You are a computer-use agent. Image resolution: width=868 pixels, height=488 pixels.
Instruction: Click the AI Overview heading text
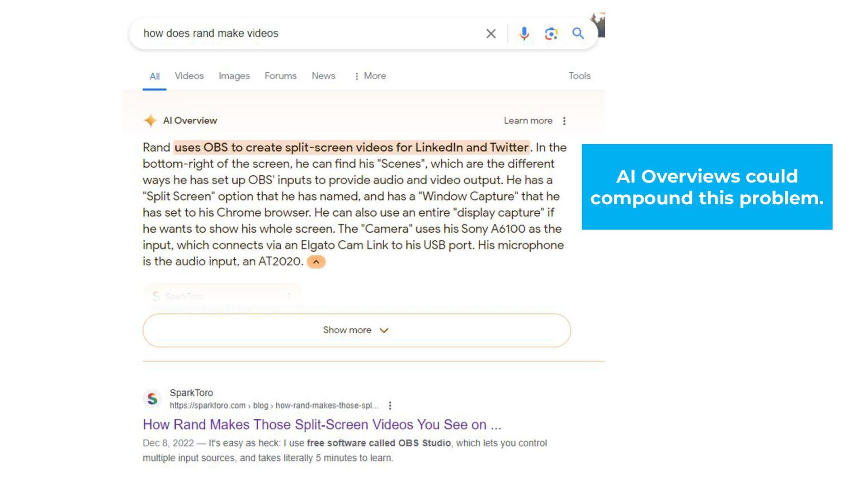[190, 121]
